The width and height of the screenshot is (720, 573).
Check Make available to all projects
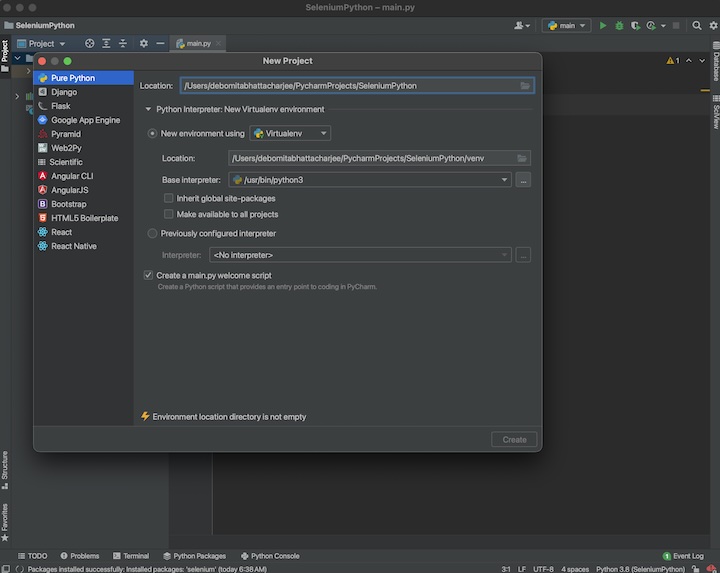(x=168, y=214)
